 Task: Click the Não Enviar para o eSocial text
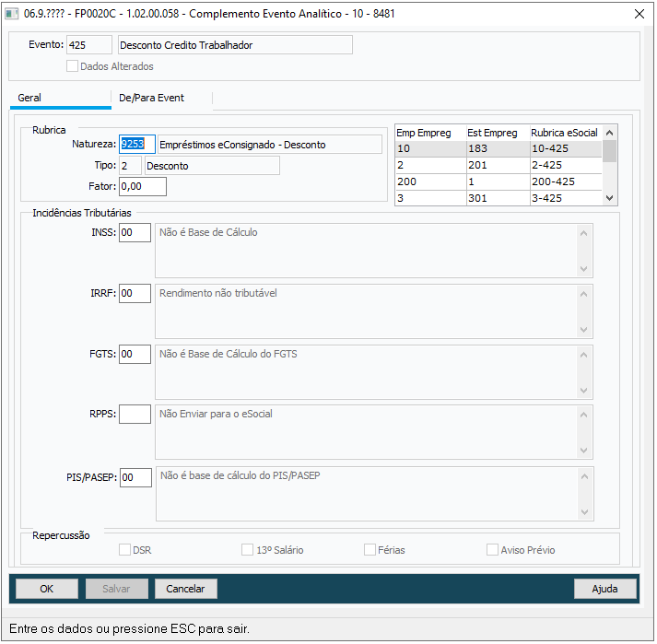216,414
